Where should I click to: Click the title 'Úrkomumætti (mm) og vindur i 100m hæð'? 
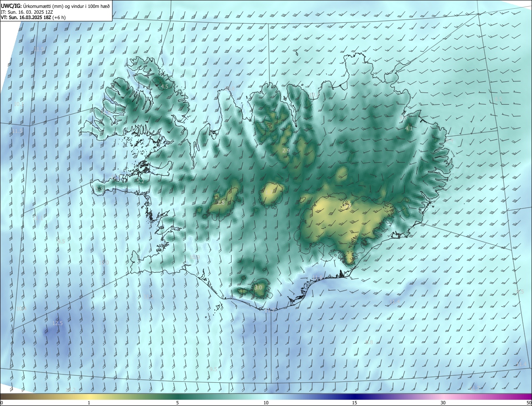(x=66, y=6)
